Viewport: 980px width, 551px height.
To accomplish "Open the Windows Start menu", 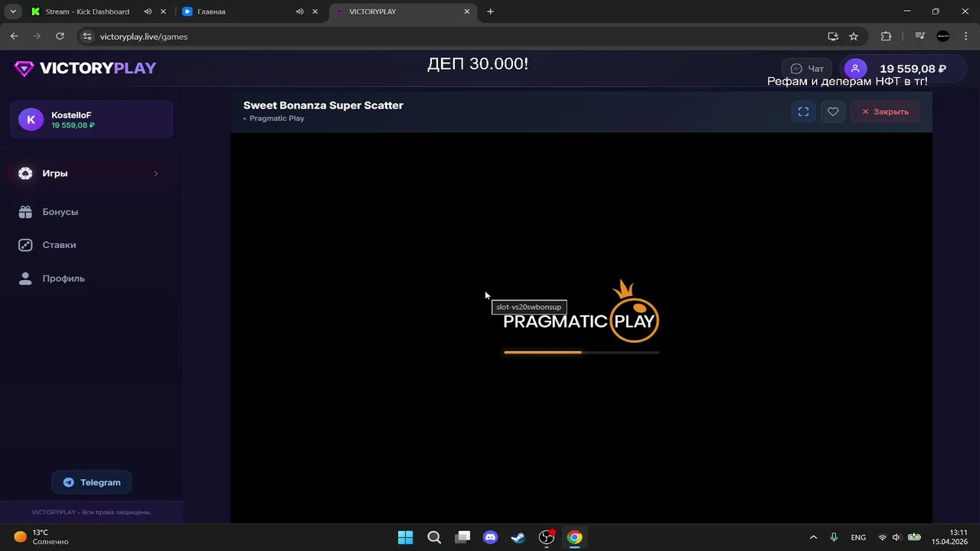I will click(x=406, y=537).
